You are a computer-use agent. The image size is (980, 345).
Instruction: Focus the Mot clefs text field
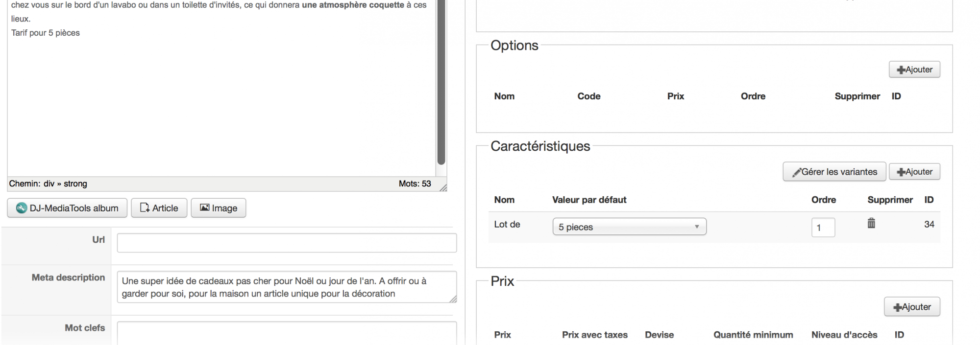pyautogui.click(x=287, y=333)
